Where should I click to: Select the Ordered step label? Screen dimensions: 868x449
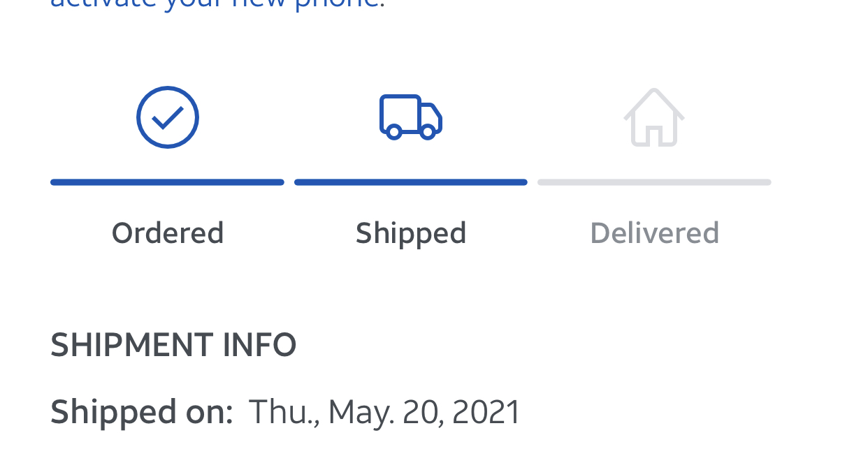tap(168, 233)
